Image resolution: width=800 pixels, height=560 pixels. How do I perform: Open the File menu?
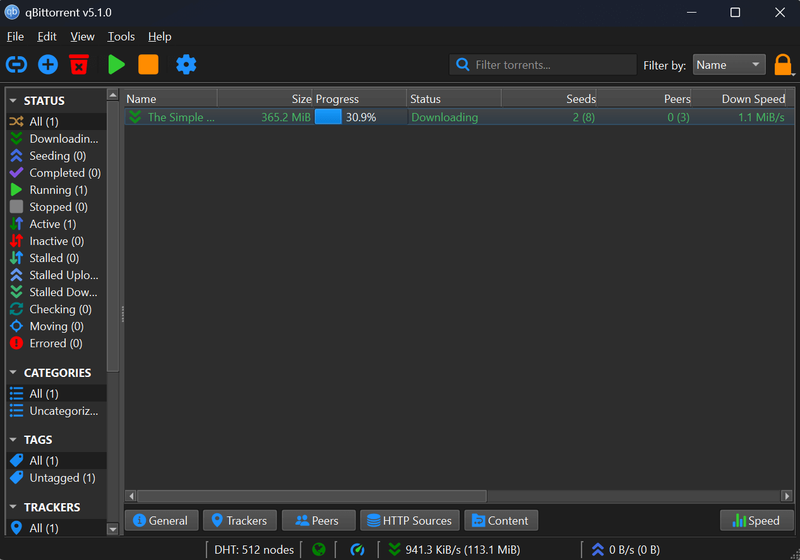click(15, 37)
